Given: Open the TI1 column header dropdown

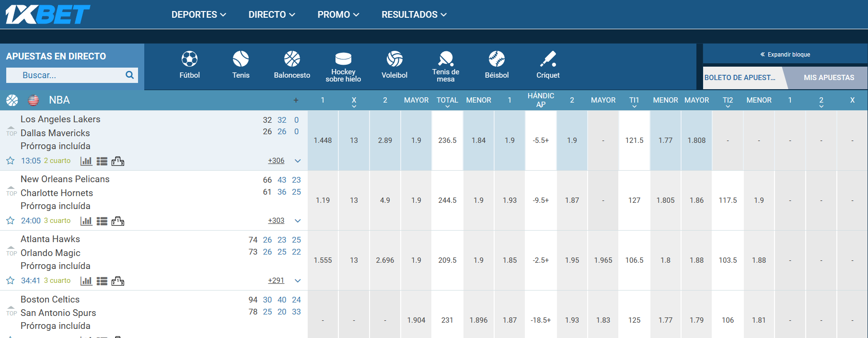Looking at the screenshot, I should (634, 101).
